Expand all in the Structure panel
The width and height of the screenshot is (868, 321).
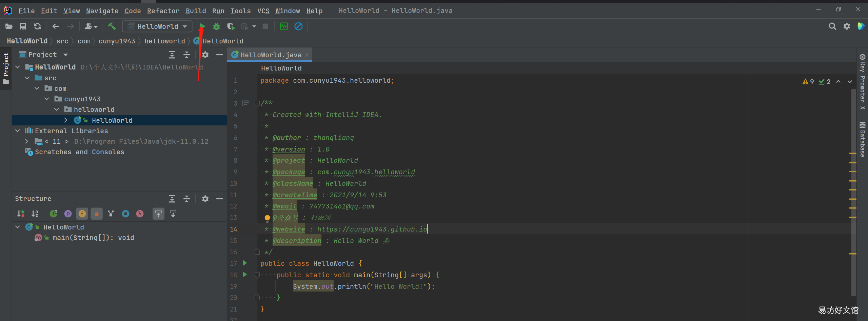click(x=172, y=199)
